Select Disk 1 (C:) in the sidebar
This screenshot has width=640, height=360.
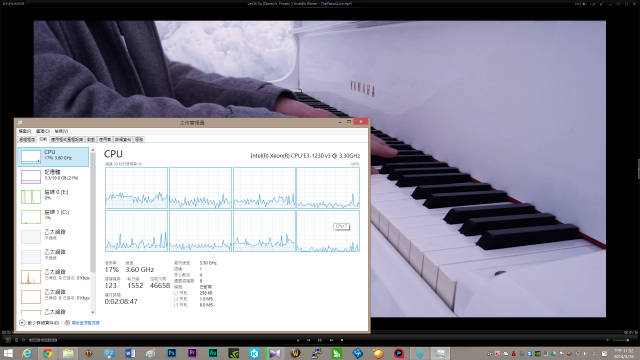pos(53,216)
